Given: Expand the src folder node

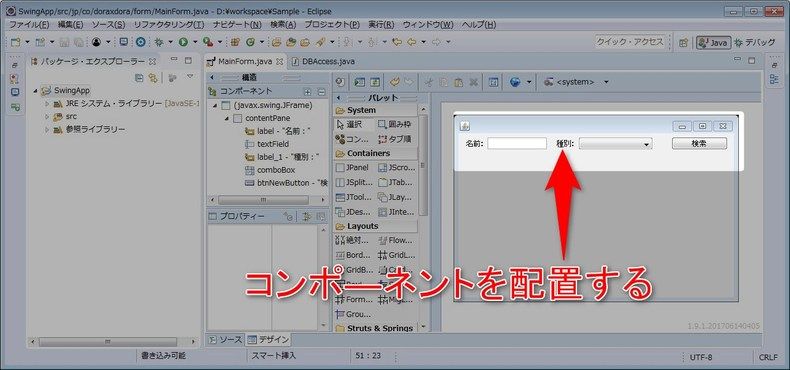Looking at the screenshot, I should 47,116.
